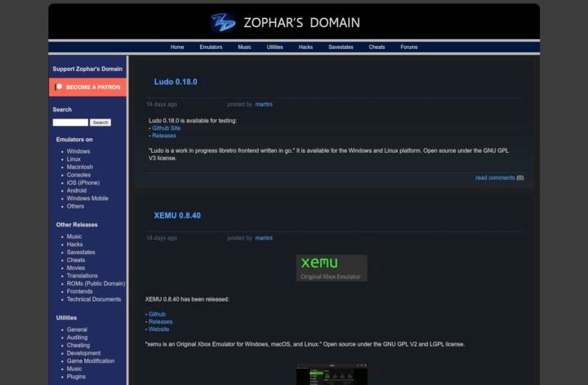Open Translations link in sidebar

tap(82, 275)
